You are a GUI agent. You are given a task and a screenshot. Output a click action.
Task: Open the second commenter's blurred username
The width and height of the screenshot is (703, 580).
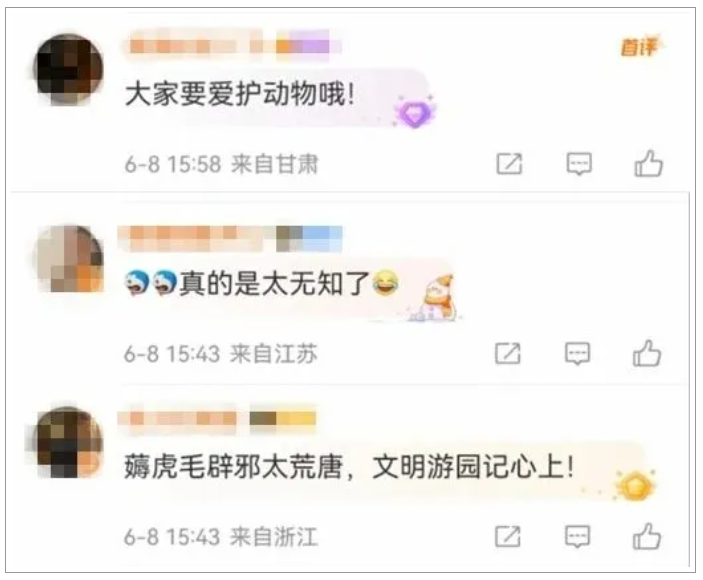230,238
